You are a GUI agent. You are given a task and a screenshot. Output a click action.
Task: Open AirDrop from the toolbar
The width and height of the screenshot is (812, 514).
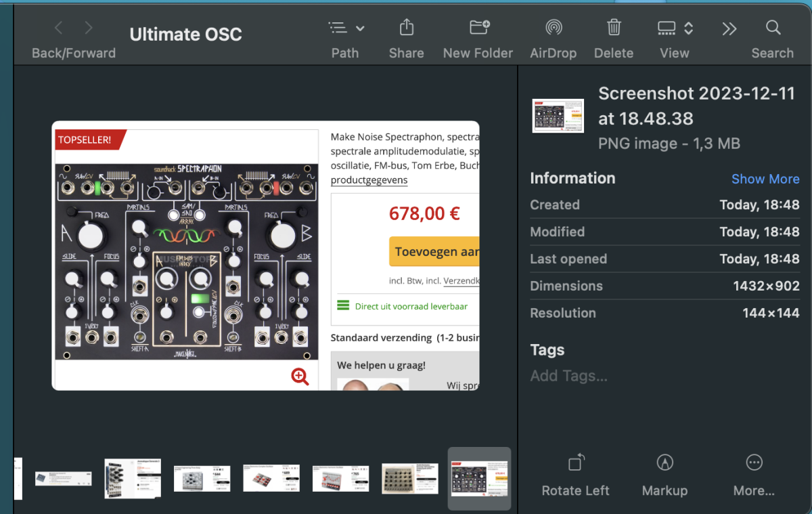coord(554,28)
